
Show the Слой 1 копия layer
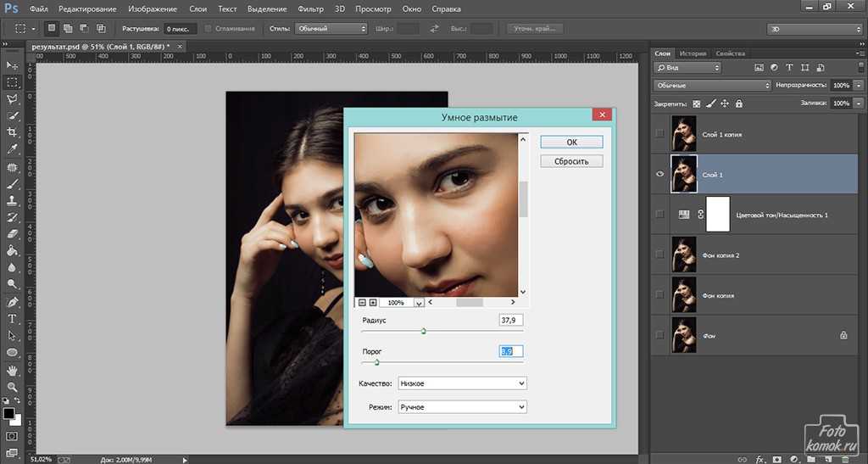(659, 133)
